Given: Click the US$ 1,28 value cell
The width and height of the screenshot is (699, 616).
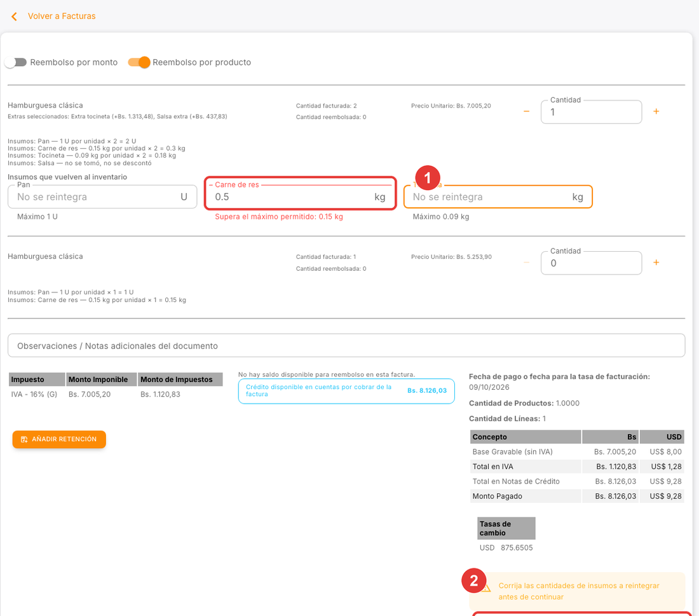Looking at the screenshot, I should click(666, 467).
